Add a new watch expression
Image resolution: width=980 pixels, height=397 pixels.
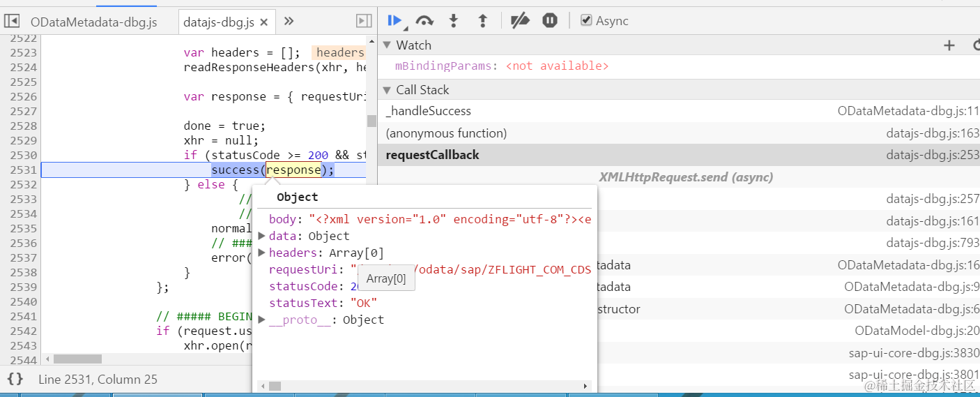[949, 45]
